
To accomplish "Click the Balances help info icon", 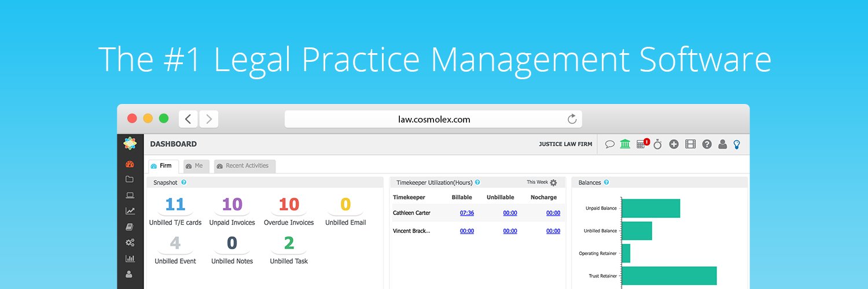I will (606, 182).
